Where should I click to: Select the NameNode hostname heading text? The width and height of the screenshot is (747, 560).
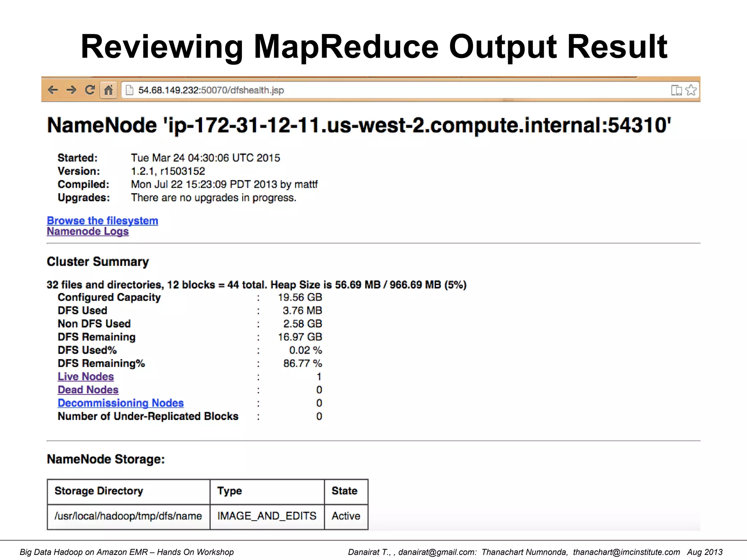coord(359,125)
